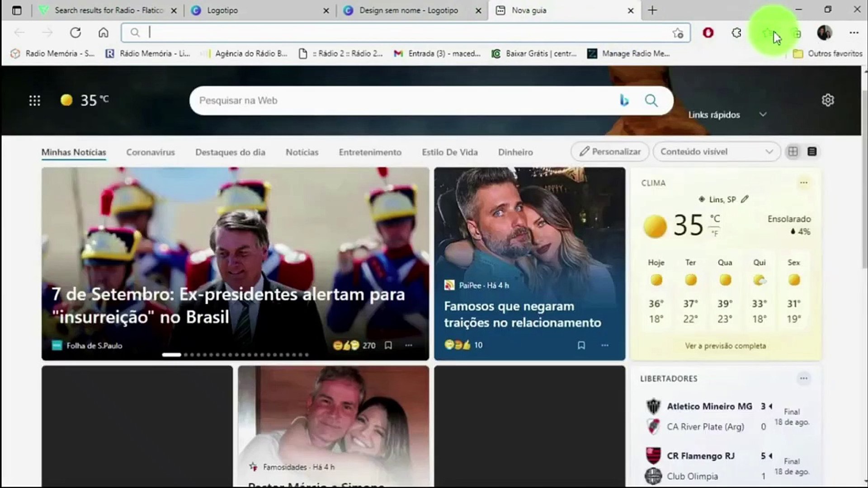Switch temperature unit to Fahrenheit
The height and width of the screenshot is (488, 868).
click(x=715, y=234)
